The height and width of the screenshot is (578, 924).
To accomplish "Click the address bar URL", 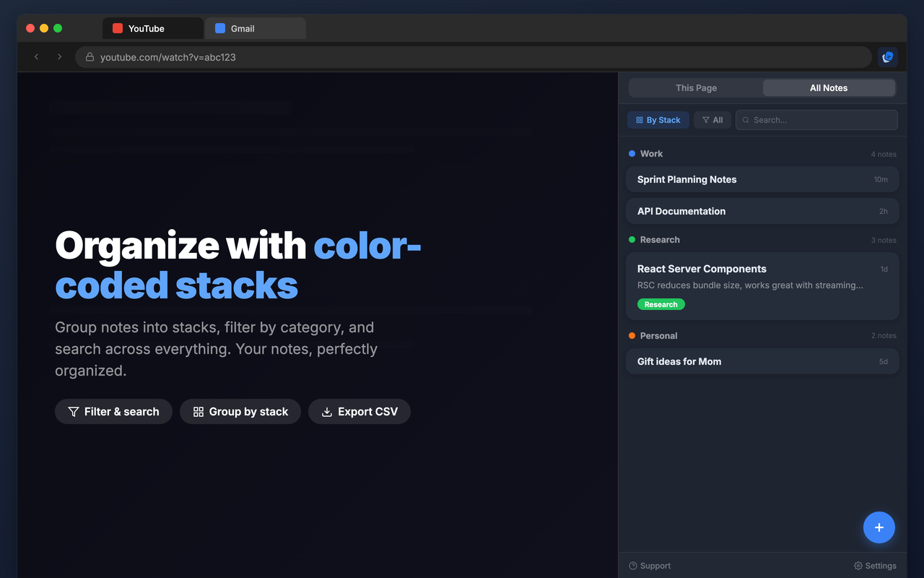I will coord(168,57).
